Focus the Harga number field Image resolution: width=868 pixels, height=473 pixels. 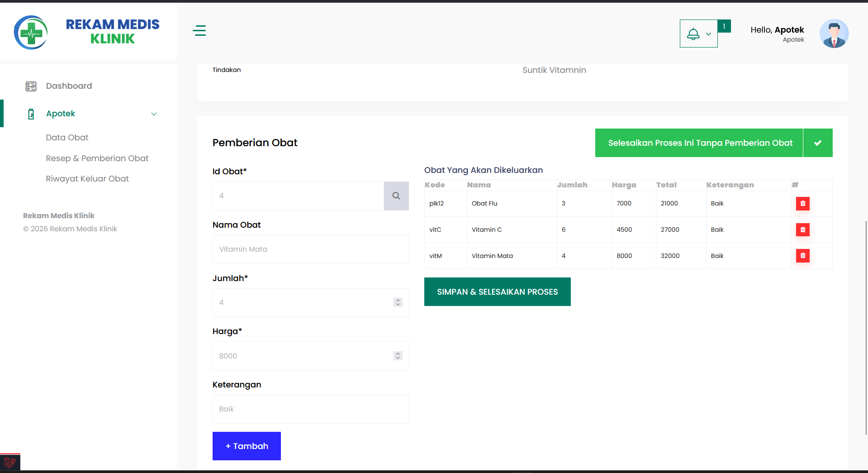pos(311,356)
